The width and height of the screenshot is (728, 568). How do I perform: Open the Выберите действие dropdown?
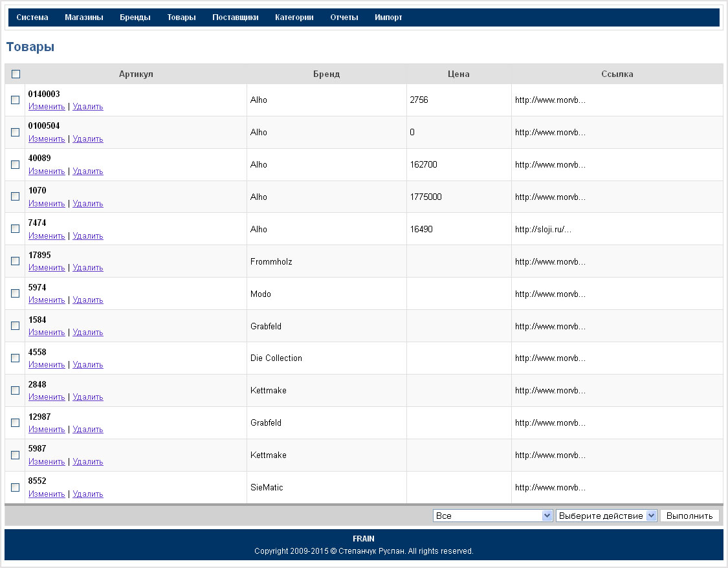click(x=606, y=516)
